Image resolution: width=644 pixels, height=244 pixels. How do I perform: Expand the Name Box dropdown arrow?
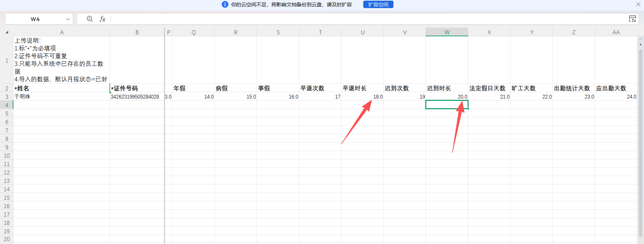coord(68,19)
